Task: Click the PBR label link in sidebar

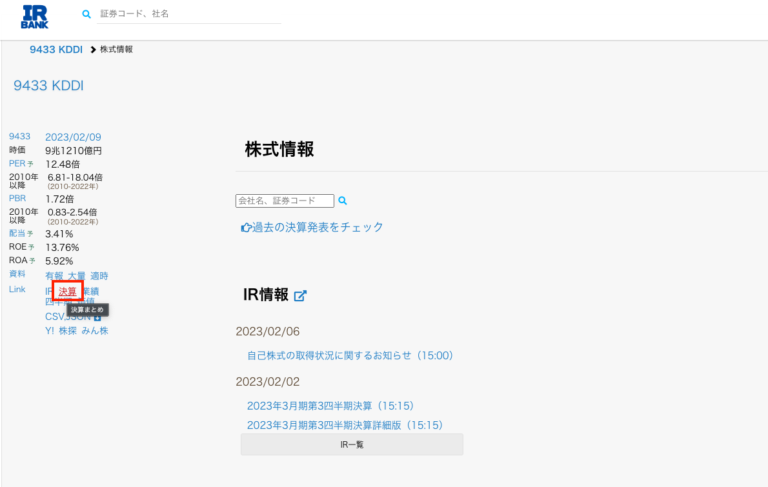Action: pos(17,199)
